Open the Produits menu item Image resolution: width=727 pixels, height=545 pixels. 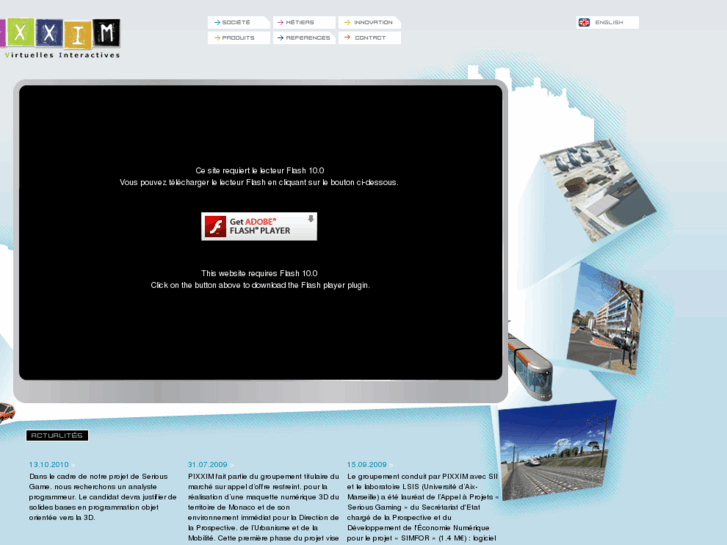coord(239,38)
